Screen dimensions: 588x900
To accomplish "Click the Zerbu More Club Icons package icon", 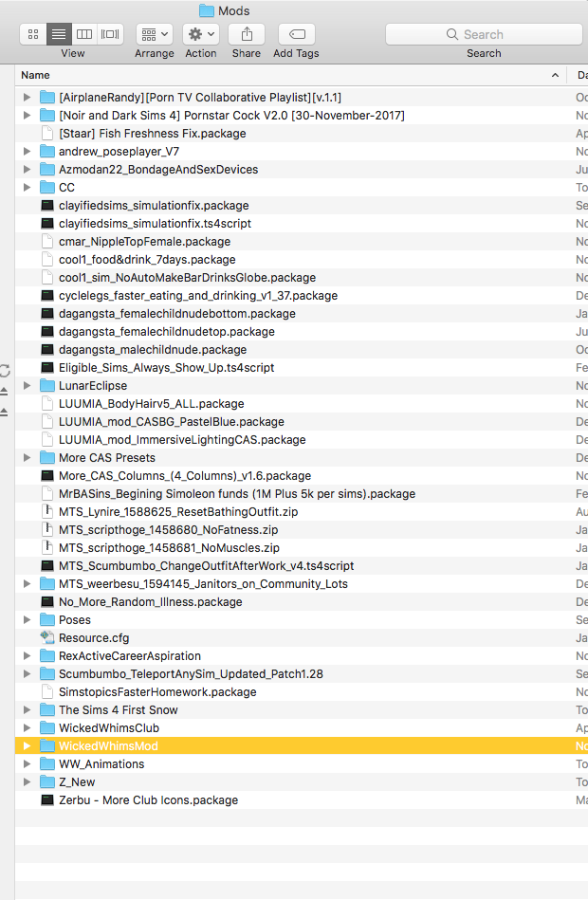I will (47, 800).
